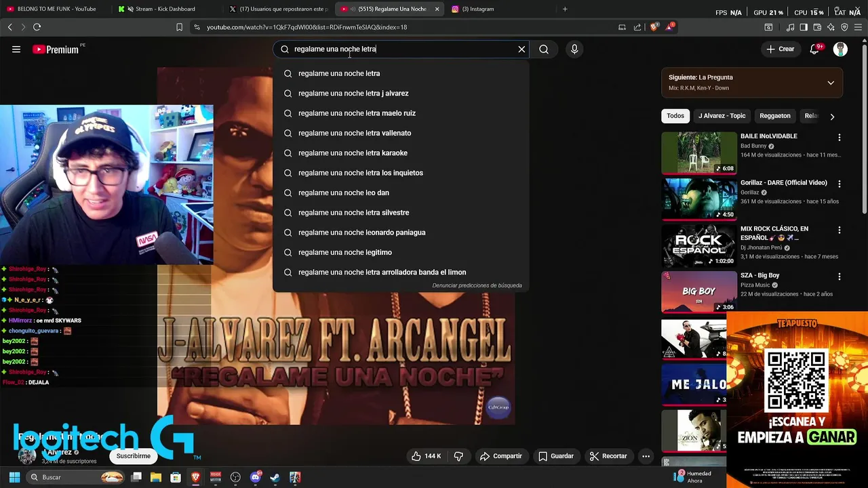Image resolution: width=868 pixels, height=488 pixels.
Task: Open YouTube notifications bell
Action: point(815,49)
